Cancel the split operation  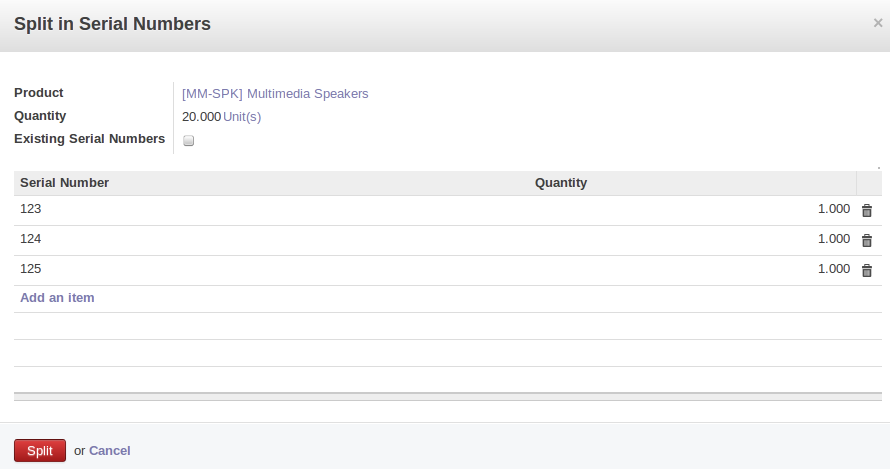click(x=110, y=451)
